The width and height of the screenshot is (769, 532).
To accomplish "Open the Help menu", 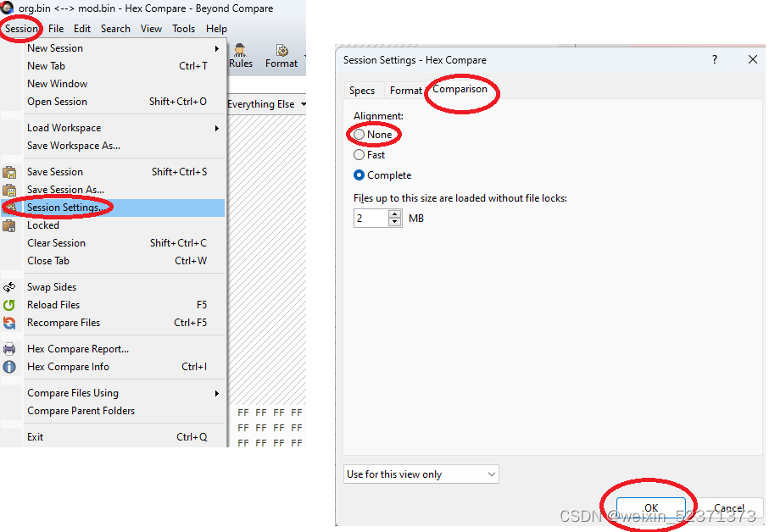I will coord(216,29).
